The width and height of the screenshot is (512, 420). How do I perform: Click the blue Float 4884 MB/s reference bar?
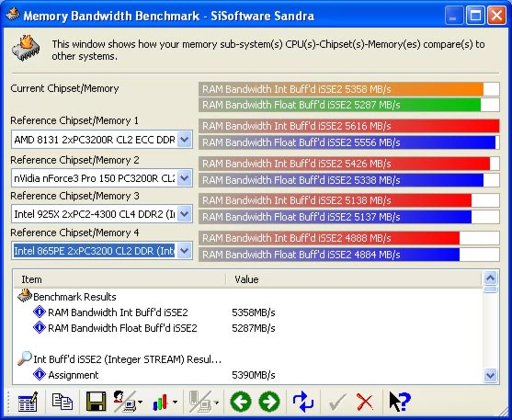point(349,254)
